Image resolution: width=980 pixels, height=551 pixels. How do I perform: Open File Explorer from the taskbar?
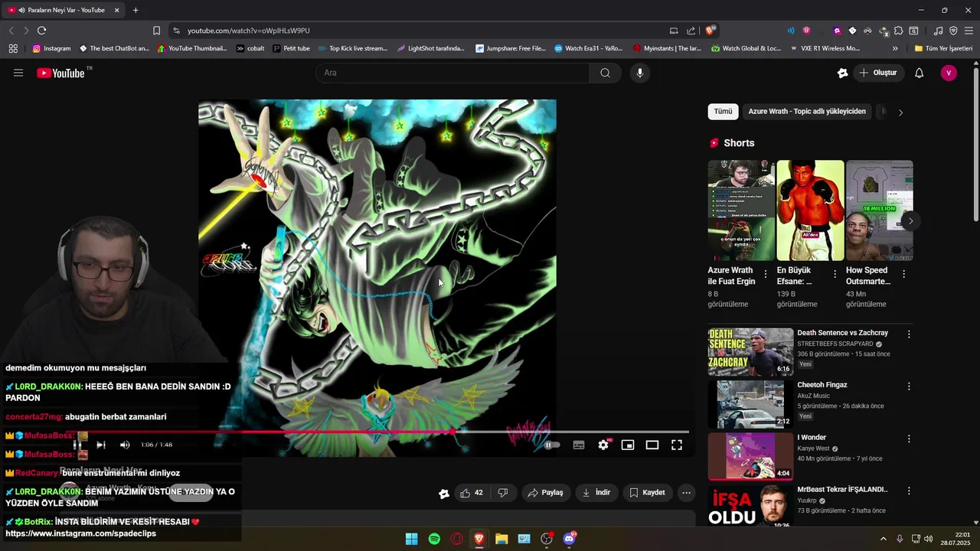click(501, 539)
